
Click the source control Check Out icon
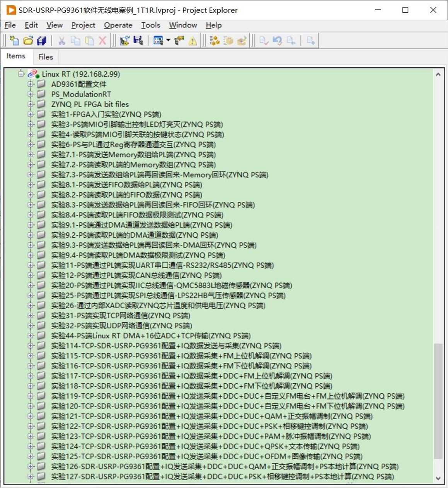click(x=291, y=40)
